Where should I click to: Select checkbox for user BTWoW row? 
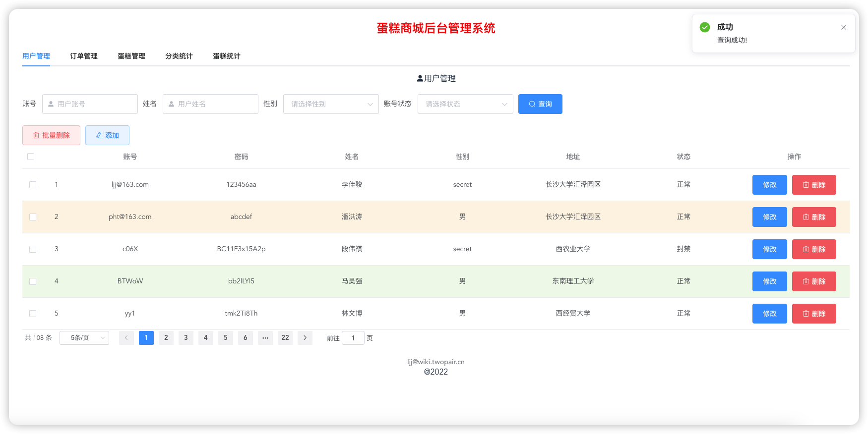pos(33,281)
